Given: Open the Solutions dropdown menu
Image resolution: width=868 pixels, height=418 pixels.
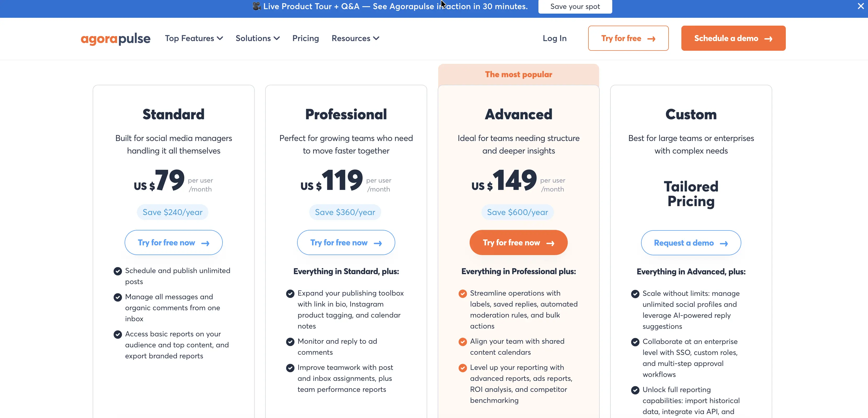Looking at the screenshot, I should pos(258,38).
